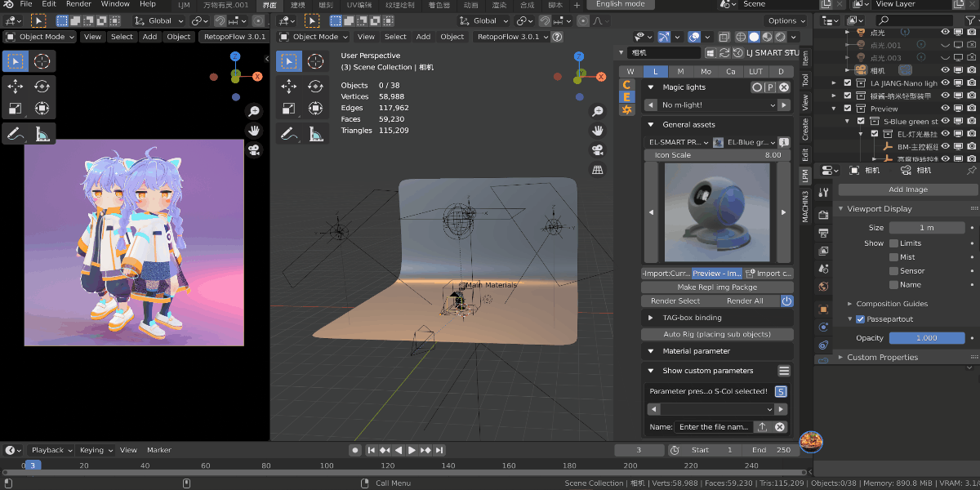
Task: Click zoom magnifier in right viewport
Action: (598, 111)
